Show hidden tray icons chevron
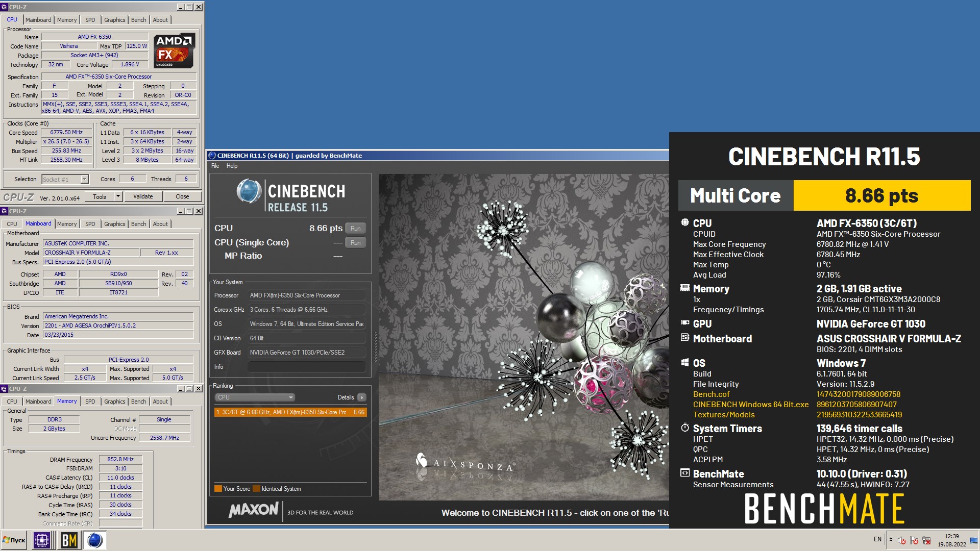980x551 pixels. coord(891,539)
